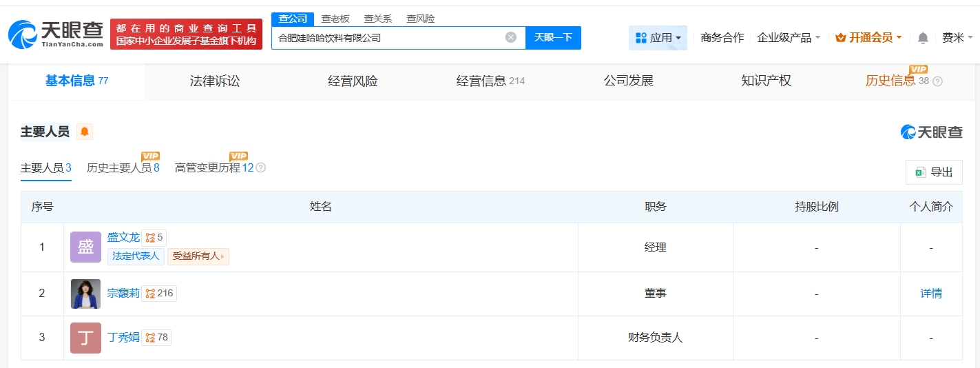
Task: Click the TianYanCha logo in header
Action: [56, 33]
